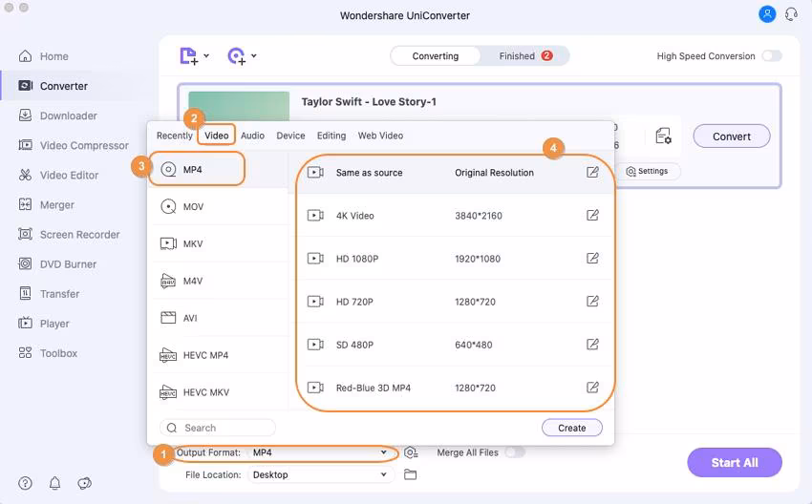Open the Home section icon
This screenshot has height=504, width=812.
tap(25, 56)
